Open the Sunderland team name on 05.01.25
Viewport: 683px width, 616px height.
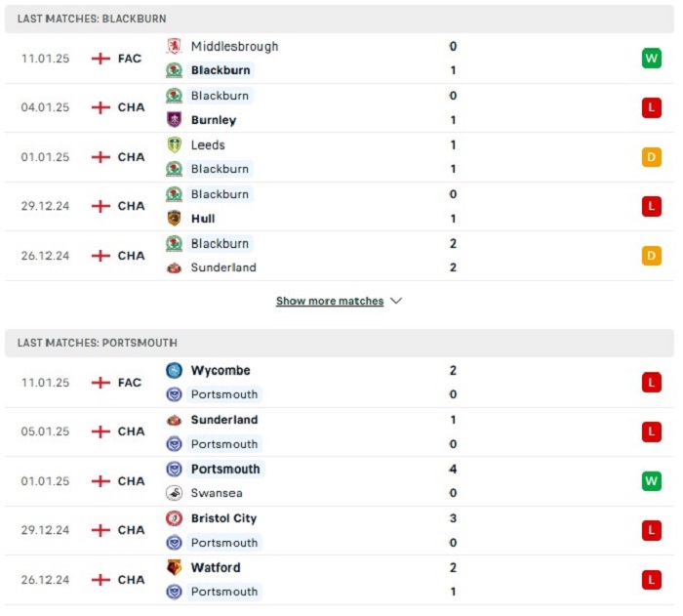pos(224,420)
